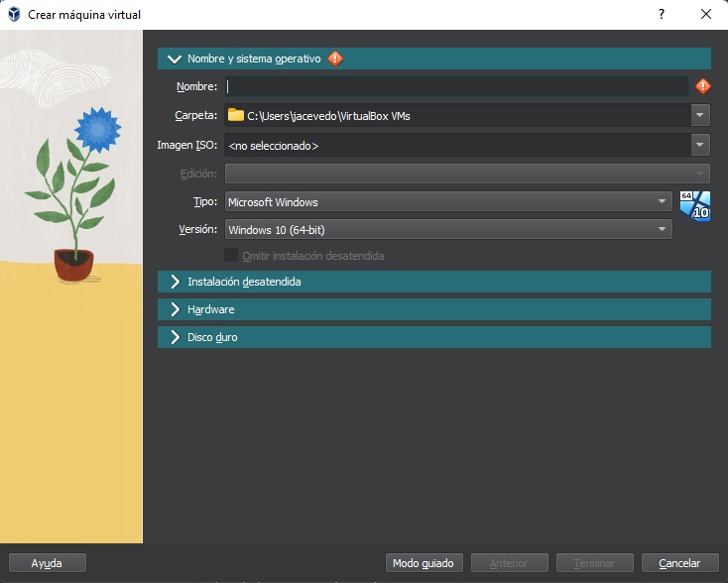Open the Tipo dropdown showing Microsoft Windows
The height and width of the screenshot is (583, 728).
(448, 202)
